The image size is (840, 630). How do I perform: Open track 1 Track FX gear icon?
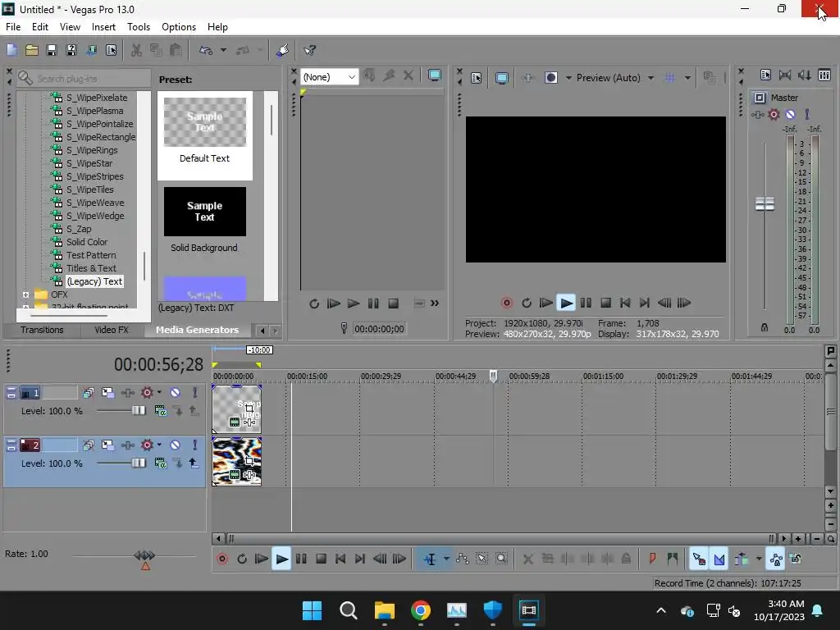(147, 393)
